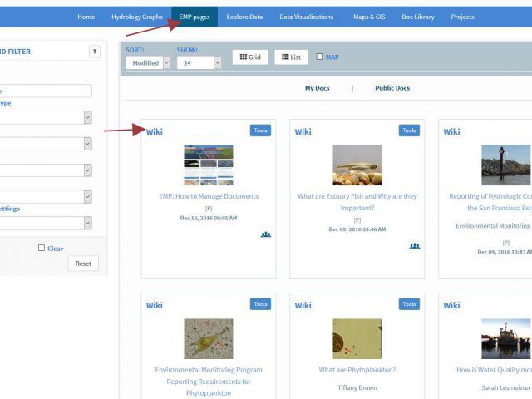
Task: Tick the Clear checkbox in filter panel
Action: pos(42,248)
